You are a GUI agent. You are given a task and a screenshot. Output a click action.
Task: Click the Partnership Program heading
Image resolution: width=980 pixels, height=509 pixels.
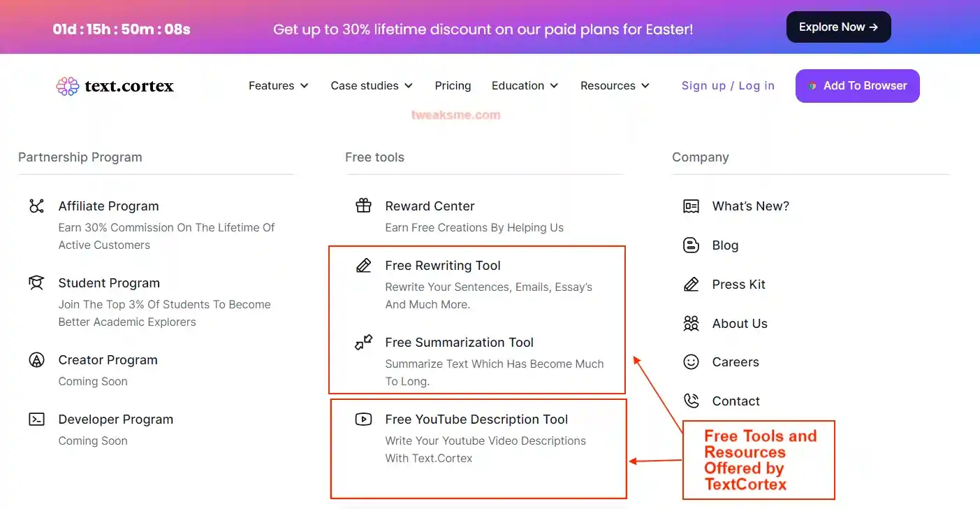pyautogui.click(x=80, y=157)
